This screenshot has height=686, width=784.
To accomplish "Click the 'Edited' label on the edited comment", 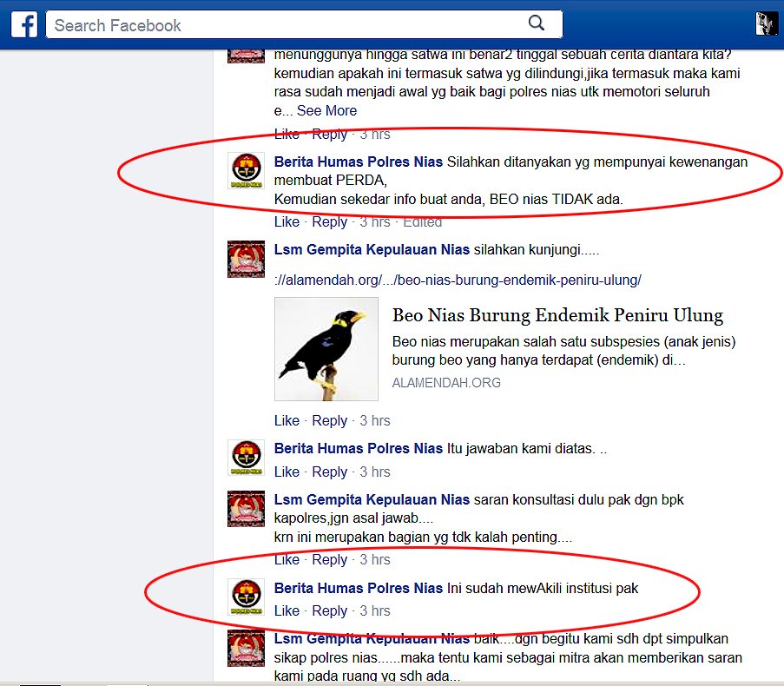I will point(425,221).
